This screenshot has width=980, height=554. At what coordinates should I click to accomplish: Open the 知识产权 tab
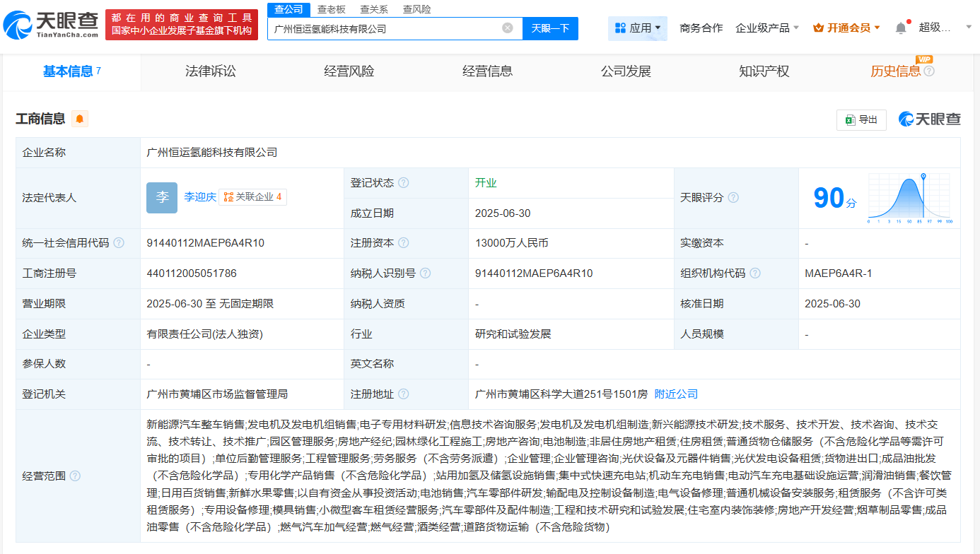click(x=764, y=71)
